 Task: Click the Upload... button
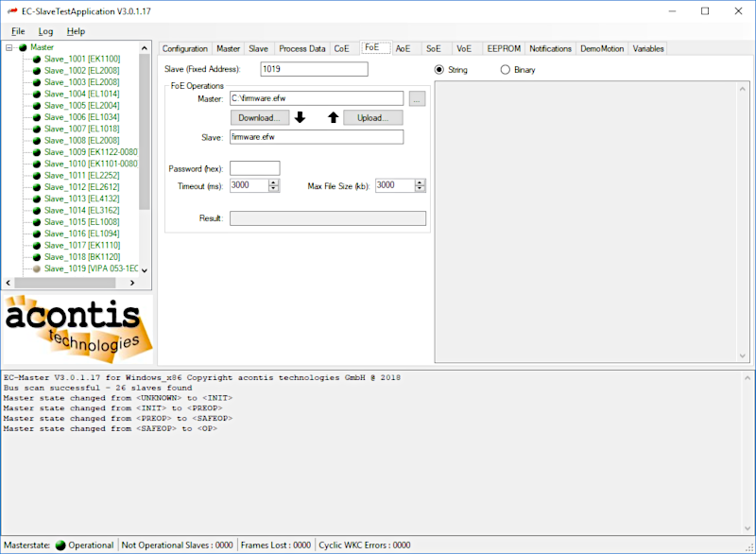pos(372,118)
